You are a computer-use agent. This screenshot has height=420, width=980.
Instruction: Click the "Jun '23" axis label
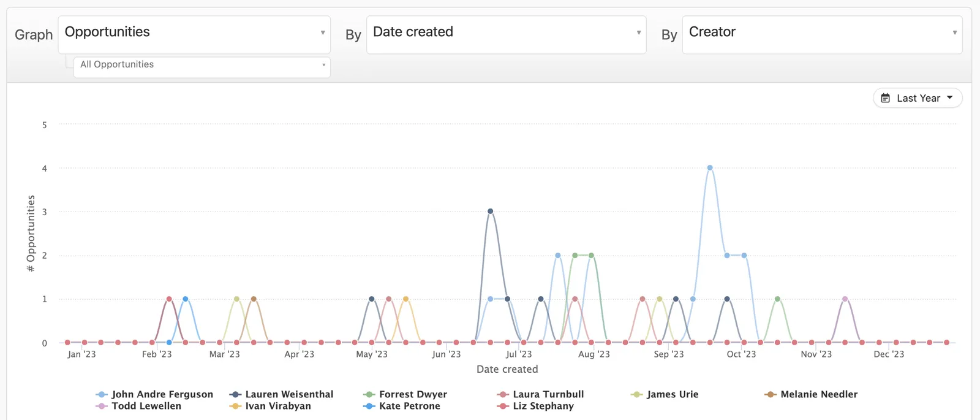pos(446,354)
